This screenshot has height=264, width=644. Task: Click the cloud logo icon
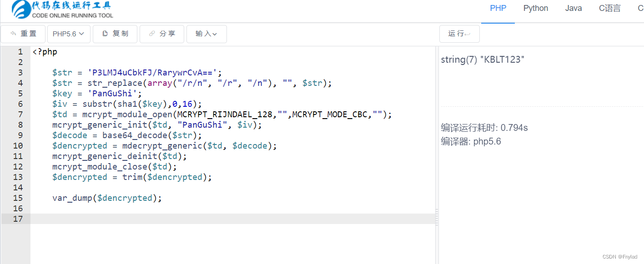click(x=20, y=10)
